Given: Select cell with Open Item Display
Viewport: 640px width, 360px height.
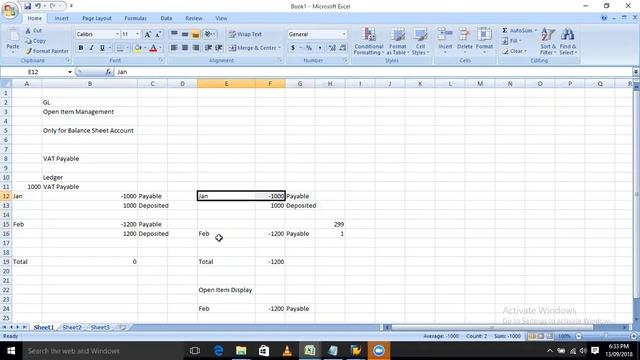Looking at the screenshot, I should coord(227,290).
